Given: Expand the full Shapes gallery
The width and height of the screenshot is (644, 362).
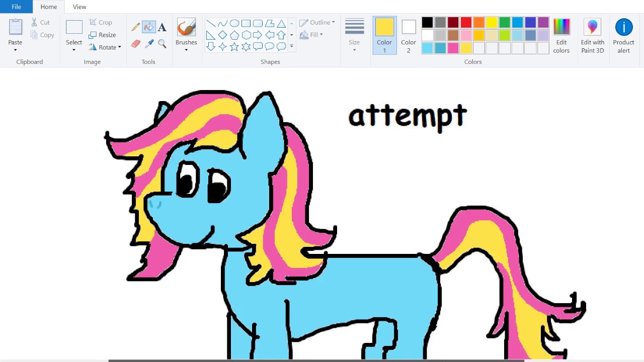Looking at the screenshot, I should (x=291, y=47).
